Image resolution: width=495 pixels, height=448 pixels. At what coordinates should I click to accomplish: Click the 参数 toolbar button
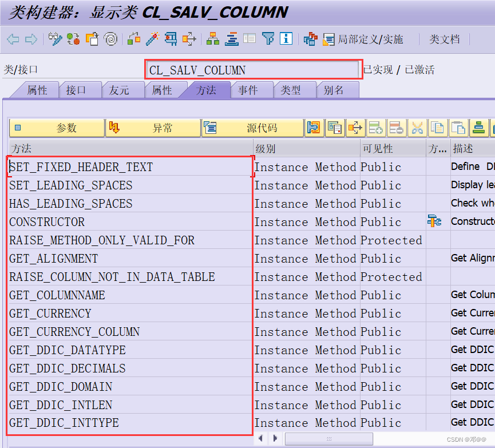pos(56,128)
